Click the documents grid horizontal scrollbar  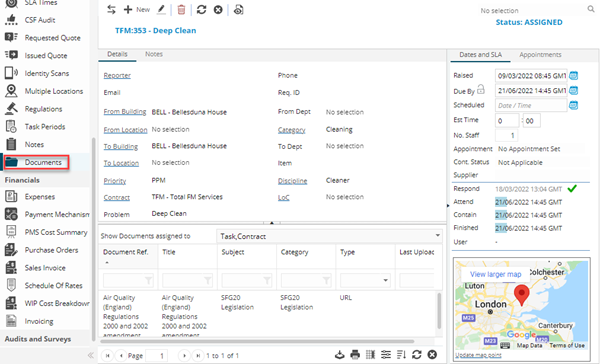(x=257, y=341)
